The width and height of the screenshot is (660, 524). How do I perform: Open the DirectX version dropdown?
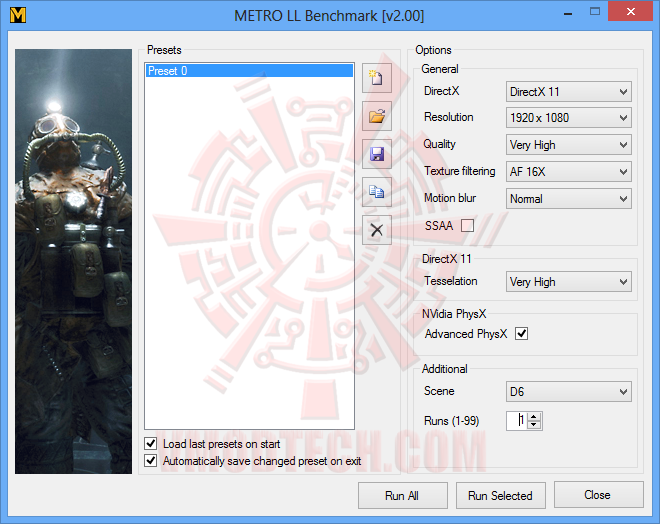pyautogui.click(x=569, y=92)
